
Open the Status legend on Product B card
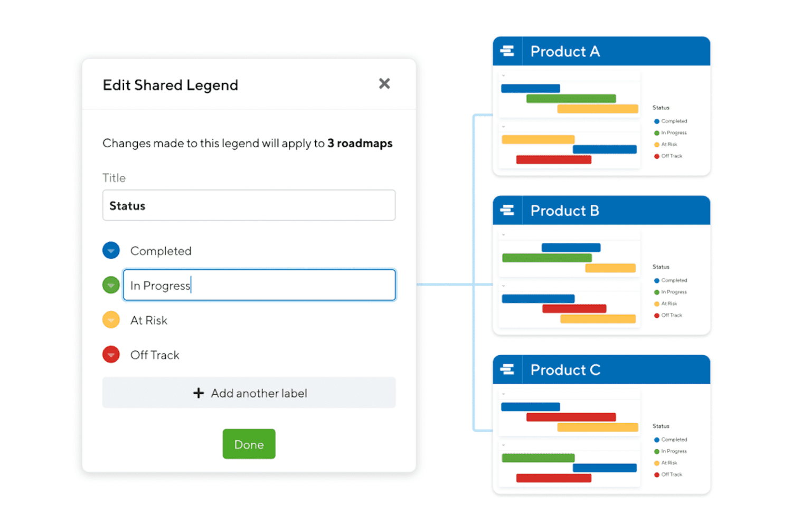point(661,267)
